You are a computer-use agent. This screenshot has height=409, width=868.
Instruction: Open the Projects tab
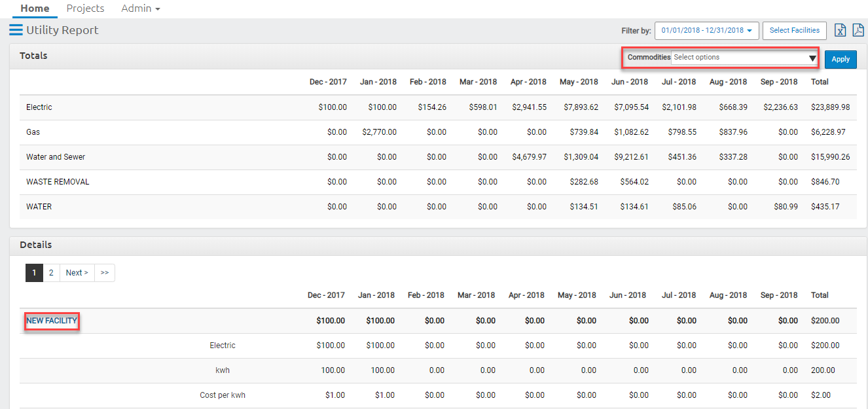pos(85,9)
